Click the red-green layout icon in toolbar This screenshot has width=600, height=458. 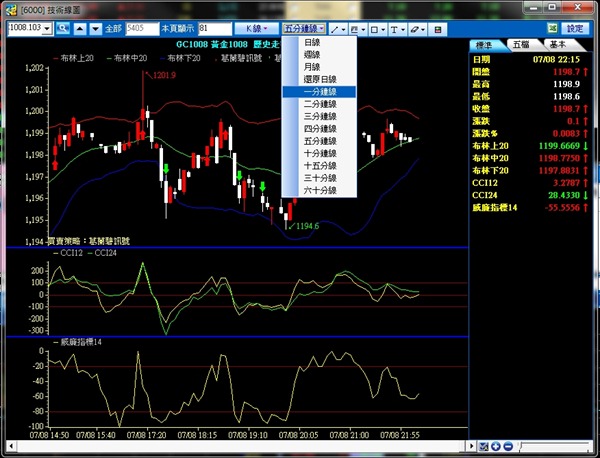tap(438, 29)
